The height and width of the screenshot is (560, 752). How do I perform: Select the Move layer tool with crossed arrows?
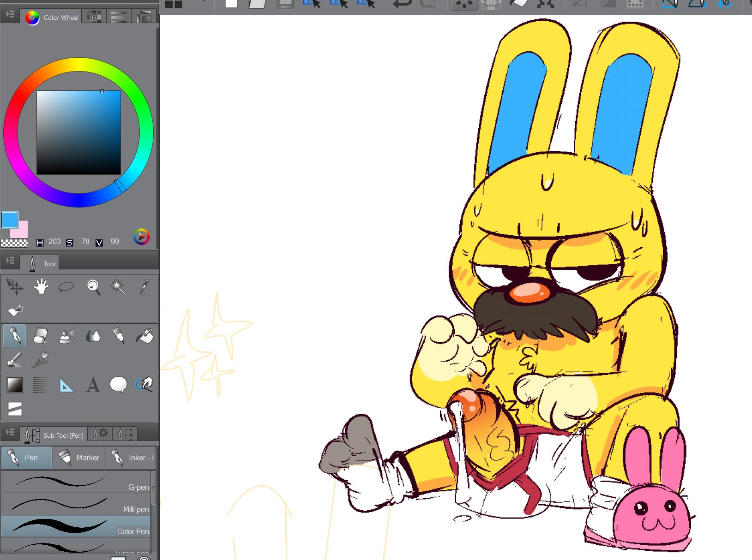pyautogui.click(x=15, y=287)
